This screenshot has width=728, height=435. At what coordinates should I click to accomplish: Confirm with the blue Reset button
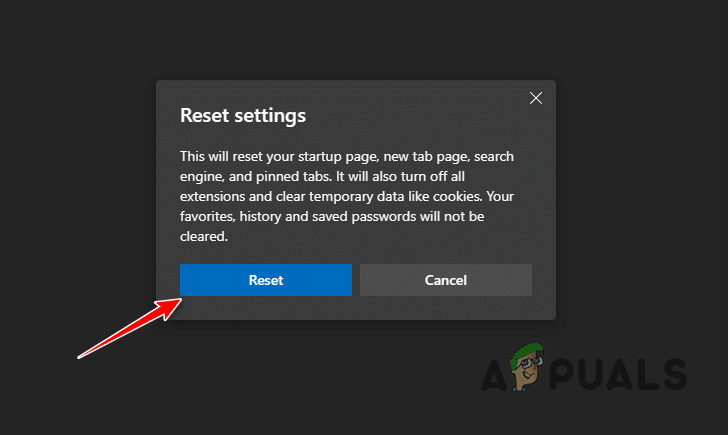tap(266, 280)
